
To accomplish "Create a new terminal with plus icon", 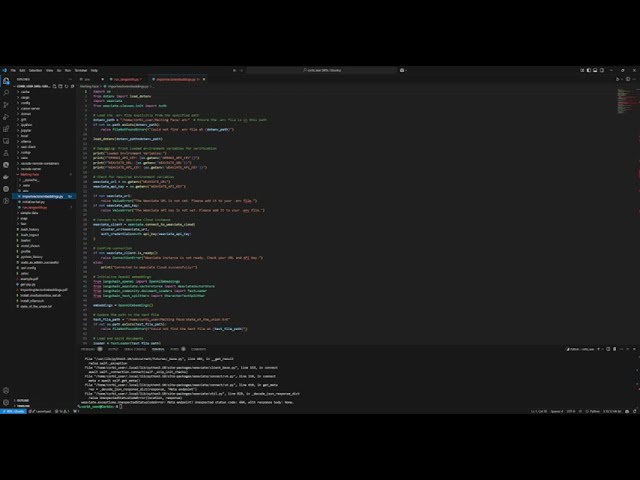I will click(x=598, y=349).
